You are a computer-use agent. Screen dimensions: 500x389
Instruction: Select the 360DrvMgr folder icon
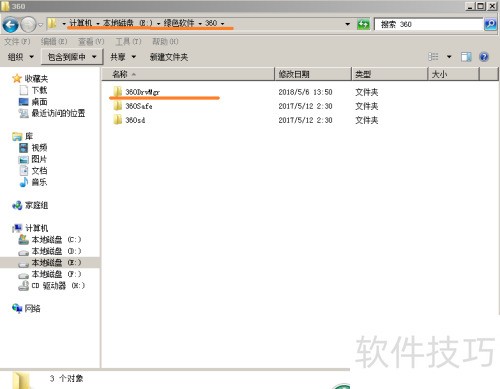tap(118, 92)
